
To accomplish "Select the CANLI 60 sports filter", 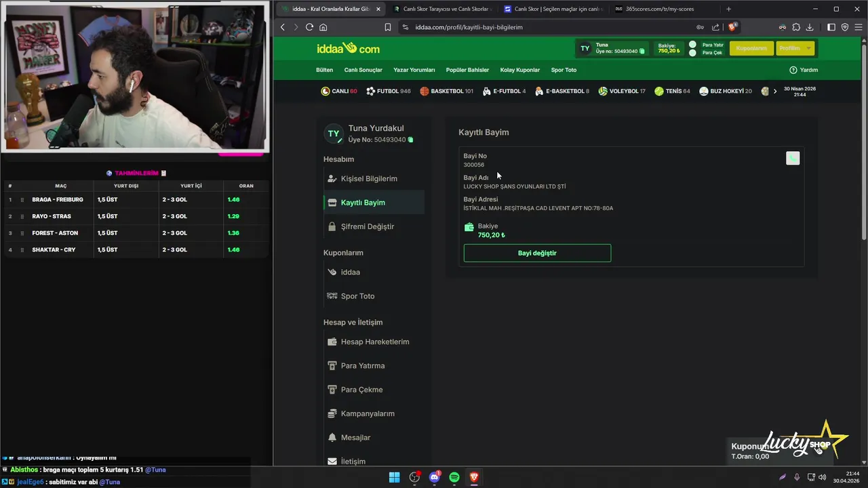I will pos(339,91).
